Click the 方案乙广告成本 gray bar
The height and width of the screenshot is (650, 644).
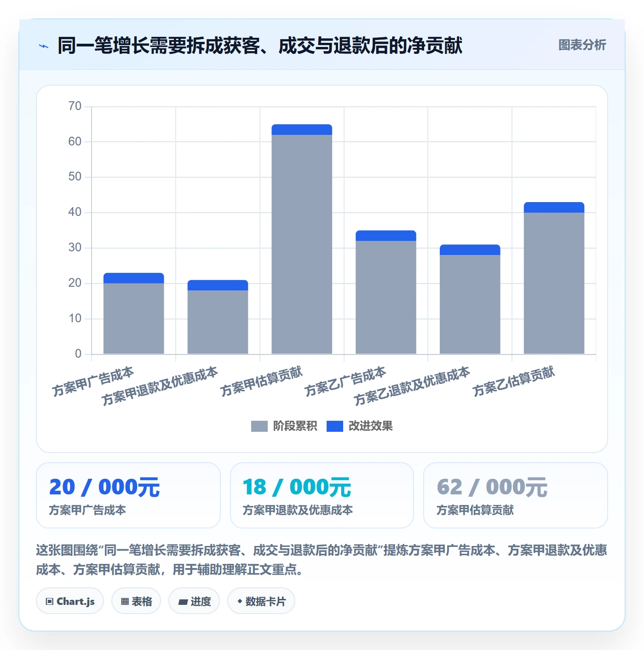tap(386, 297)
